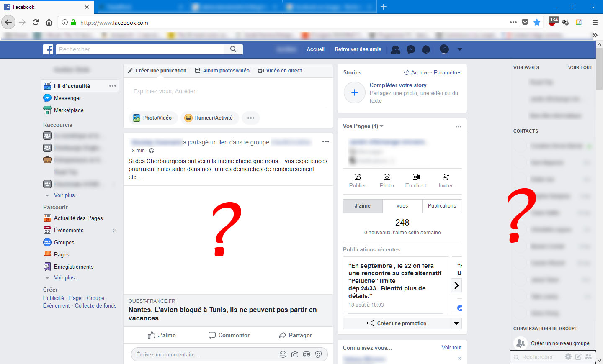Click the search magnifier button
Image resolution: width=603 pixels, height=364 pixels.
(x=233, y=49)
